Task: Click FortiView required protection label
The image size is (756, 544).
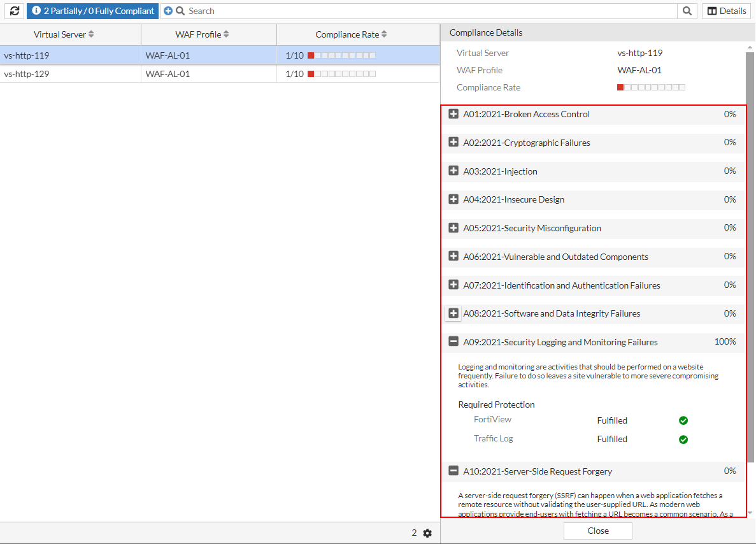Action: point(492,420)
